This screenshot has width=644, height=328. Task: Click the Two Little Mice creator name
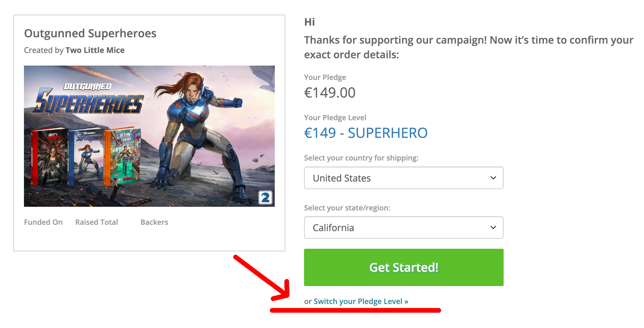point(95,50)
